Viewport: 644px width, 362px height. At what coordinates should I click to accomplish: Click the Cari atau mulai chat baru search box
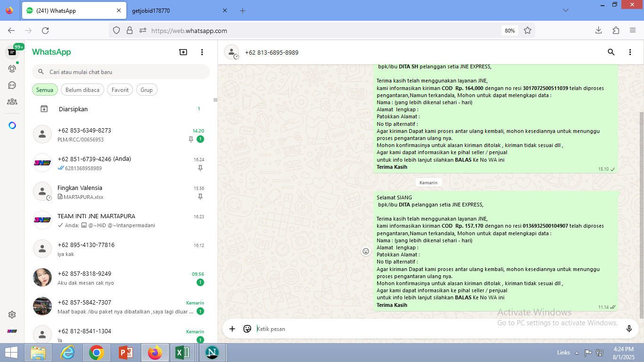point(121,72)
